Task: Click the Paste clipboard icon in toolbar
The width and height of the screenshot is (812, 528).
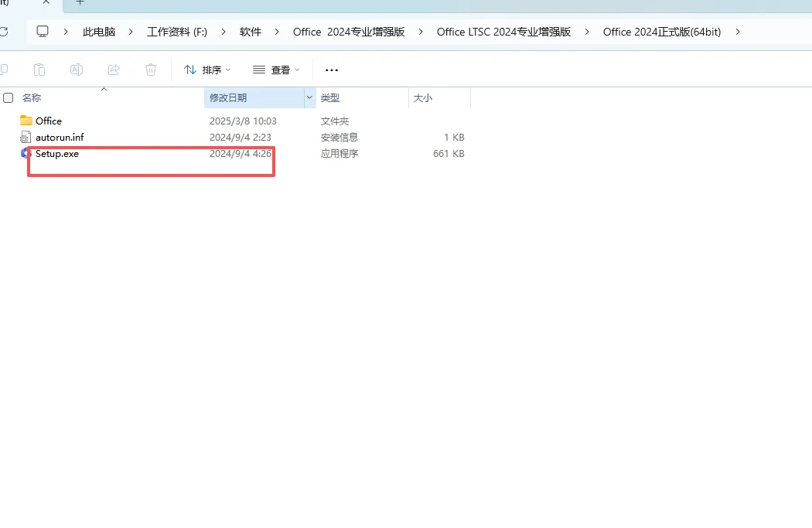Action: coord(39,70)
